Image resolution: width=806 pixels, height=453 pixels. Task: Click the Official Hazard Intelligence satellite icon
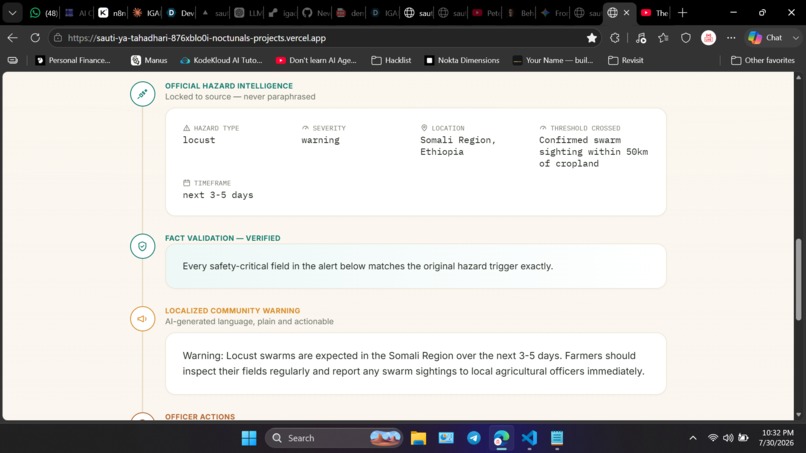tap(142, 94)
